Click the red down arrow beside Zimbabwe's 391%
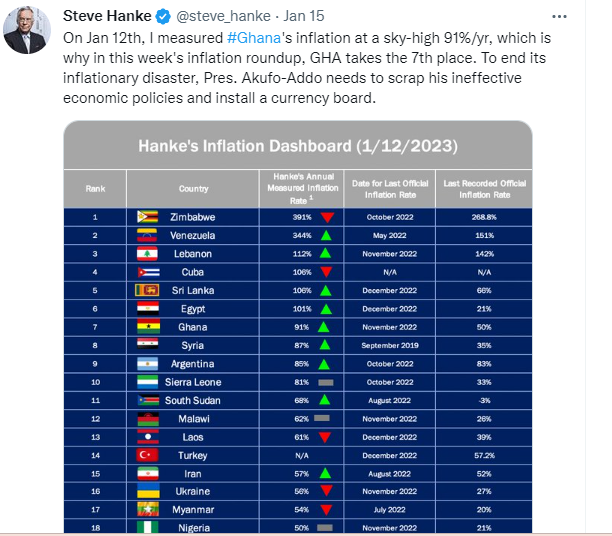Screen dimensions: 612x536 (327, 216)
